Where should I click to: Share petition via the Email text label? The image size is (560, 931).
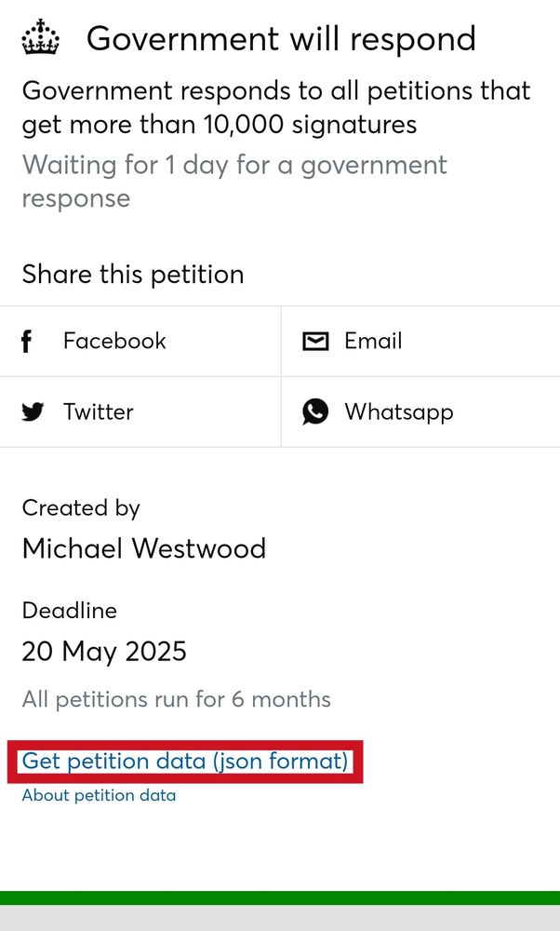373,341
